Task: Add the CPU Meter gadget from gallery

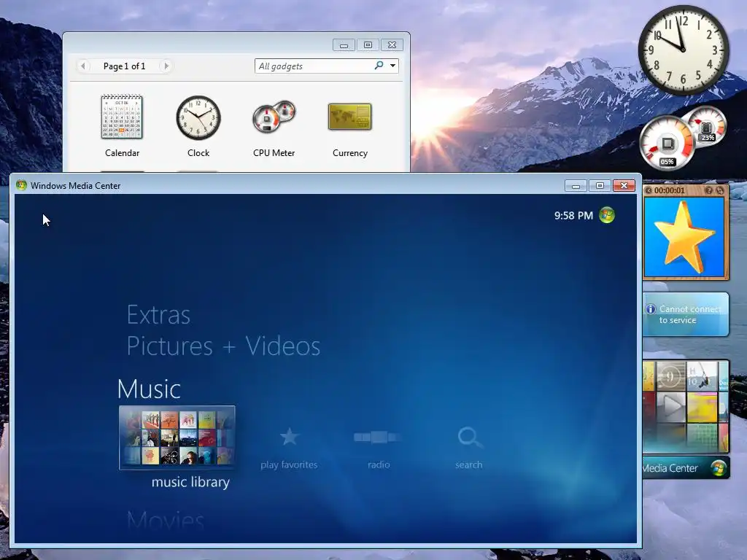Action: [x=274, y=125]
